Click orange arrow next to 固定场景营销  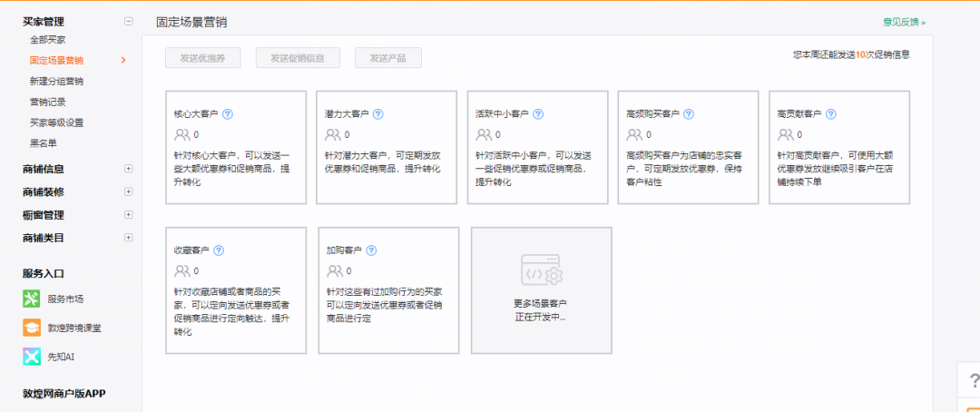click(x=123, y=61)
